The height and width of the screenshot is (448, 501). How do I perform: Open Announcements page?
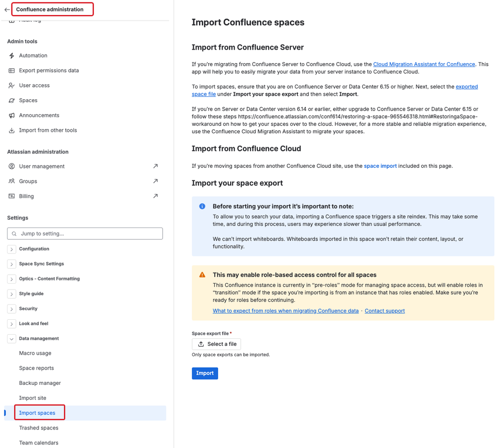point(39,115)
